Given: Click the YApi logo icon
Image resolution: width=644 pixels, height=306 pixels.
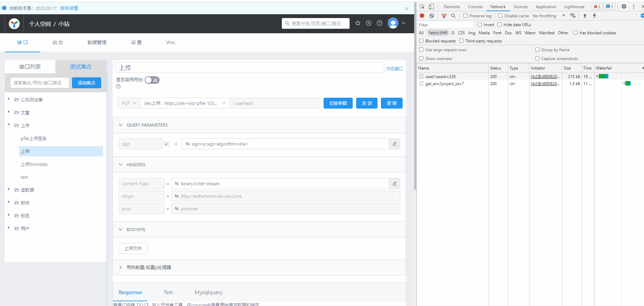Looking at the screenshot, I should (x=14, y=24).
